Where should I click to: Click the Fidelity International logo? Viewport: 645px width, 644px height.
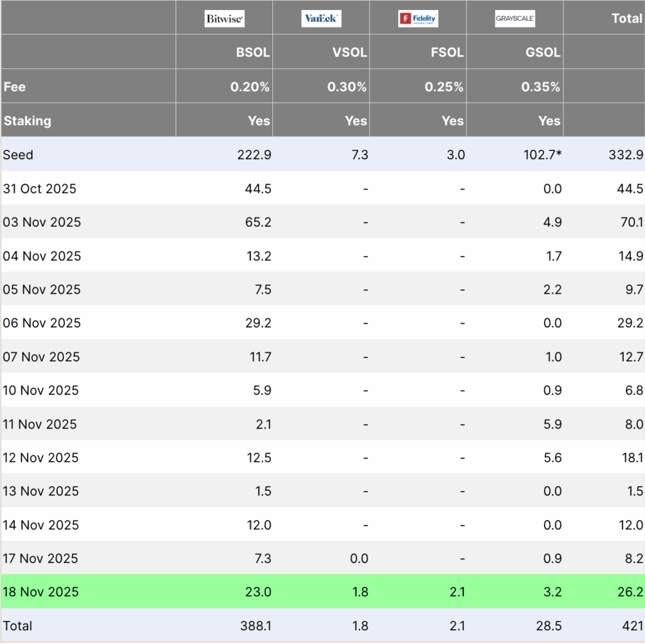point(418,19)
